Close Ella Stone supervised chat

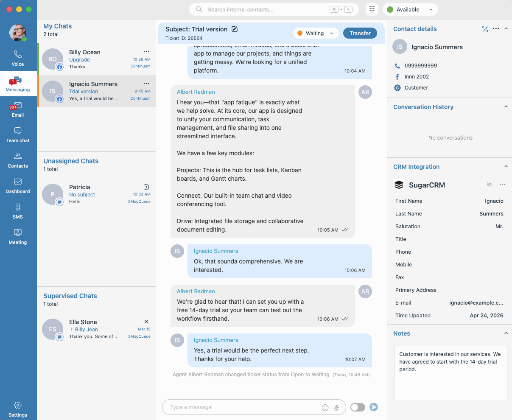pos(146,322)
